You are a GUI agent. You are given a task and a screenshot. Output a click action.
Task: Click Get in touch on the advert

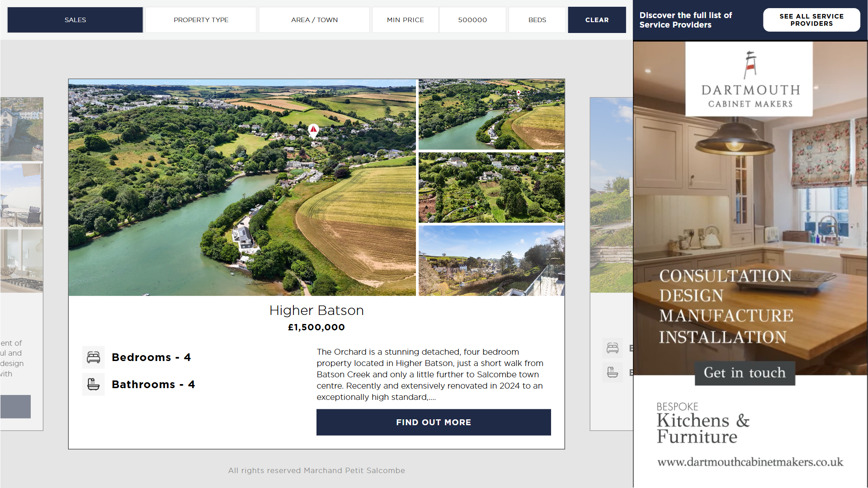(x=745, y=373)
